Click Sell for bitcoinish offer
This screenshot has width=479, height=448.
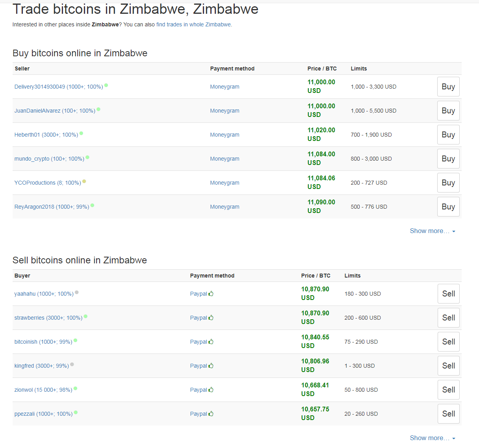click(x=449, y=342)
